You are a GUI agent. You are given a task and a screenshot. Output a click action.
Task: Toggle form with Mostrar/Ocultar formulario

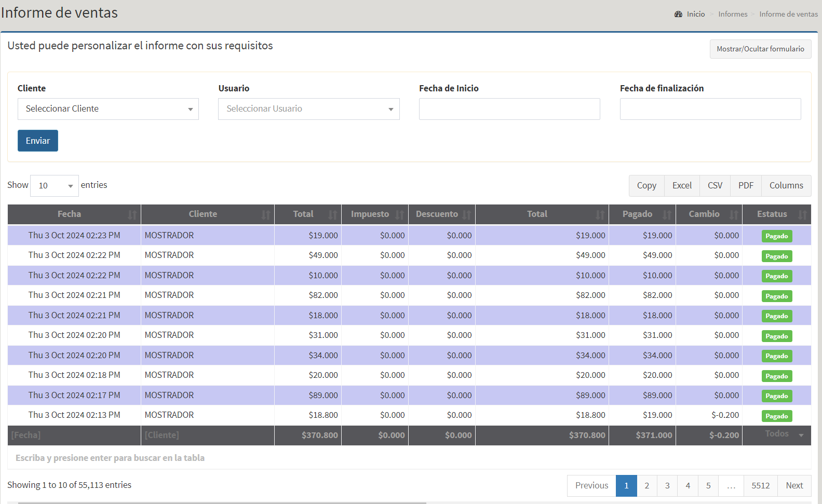click(x=760, y=49)
